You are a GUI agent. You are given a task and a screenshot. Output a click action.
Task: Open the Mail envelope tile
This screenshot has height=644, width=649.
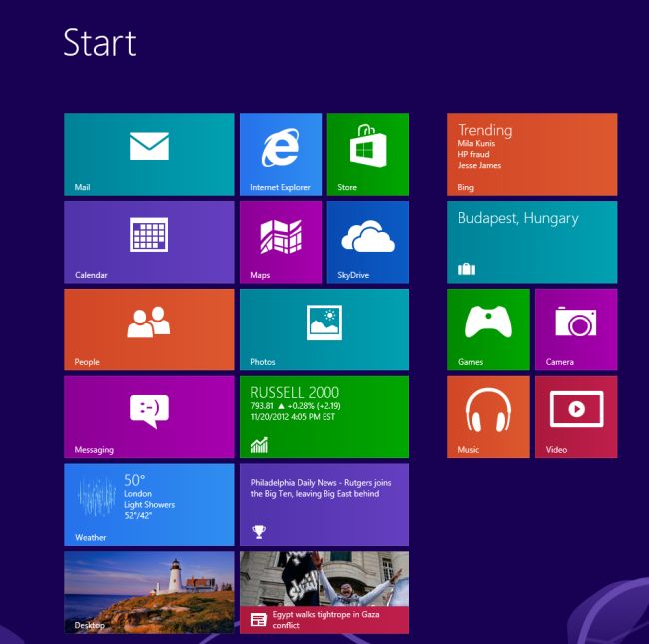149,154
